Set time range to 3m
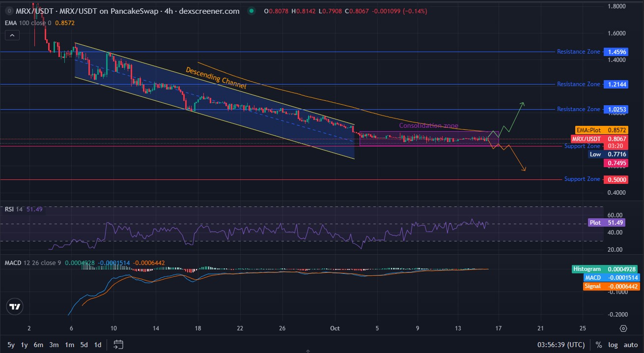This screenshot has width=644, height=353. click(54, 345)
